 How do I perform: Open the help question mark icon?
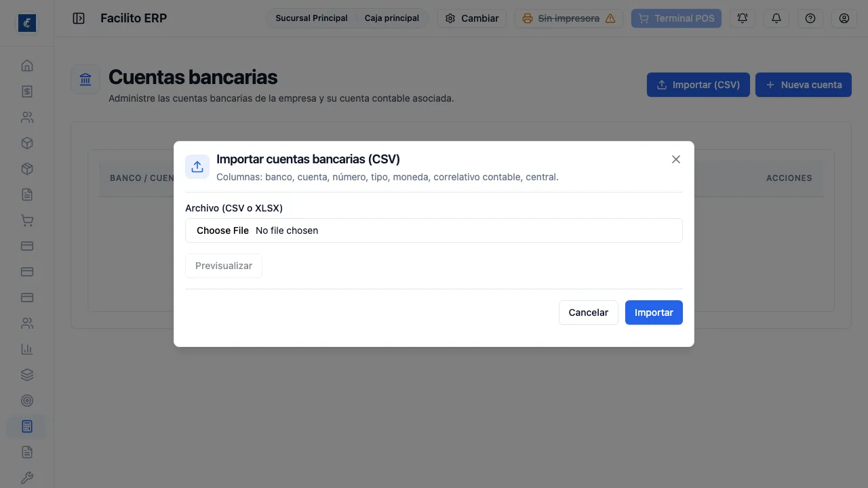coord(810,18)
